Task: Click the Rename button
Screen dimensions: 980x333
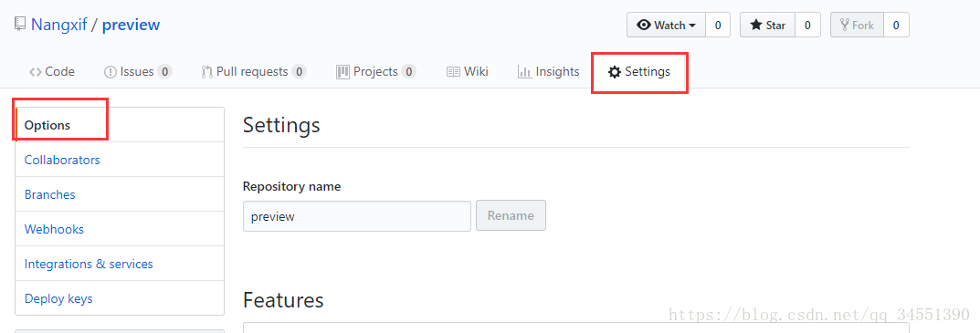Action: (511, 215)
